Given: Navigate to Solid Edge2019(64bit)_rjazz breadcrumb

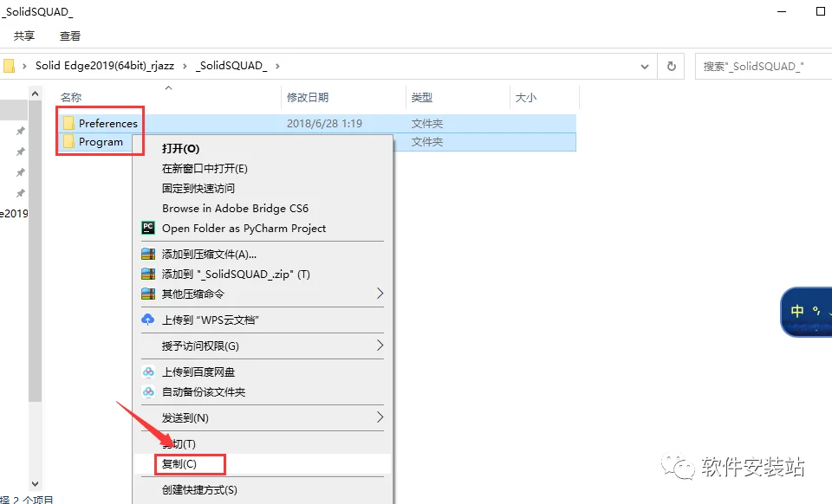Looking at the screenshot, I should tap(105, 65).
